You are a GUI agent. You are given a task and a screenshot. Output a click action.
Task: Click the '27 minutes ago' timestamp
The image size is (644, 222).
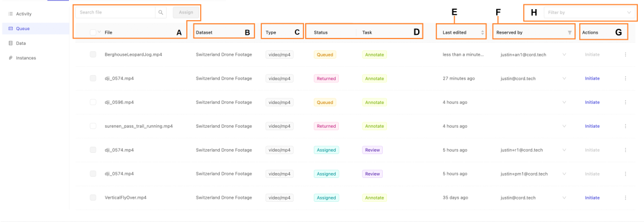click(x=459, y=78)
